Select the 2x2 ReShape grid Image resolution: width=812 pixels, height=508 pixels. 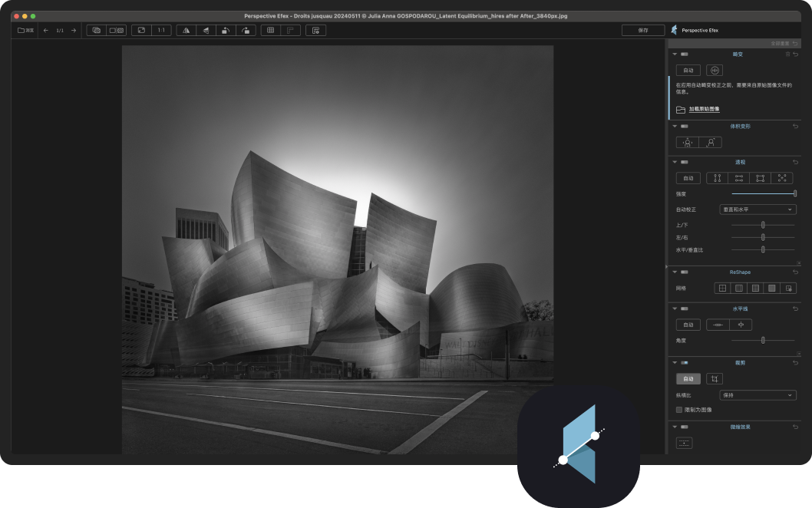pyautogui.click(x=722, y=289)
